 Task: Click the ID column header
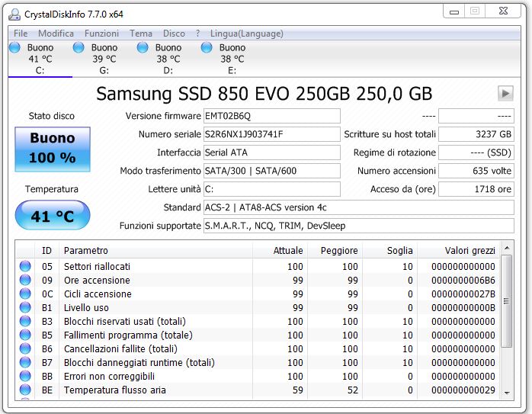coord(46,250)
